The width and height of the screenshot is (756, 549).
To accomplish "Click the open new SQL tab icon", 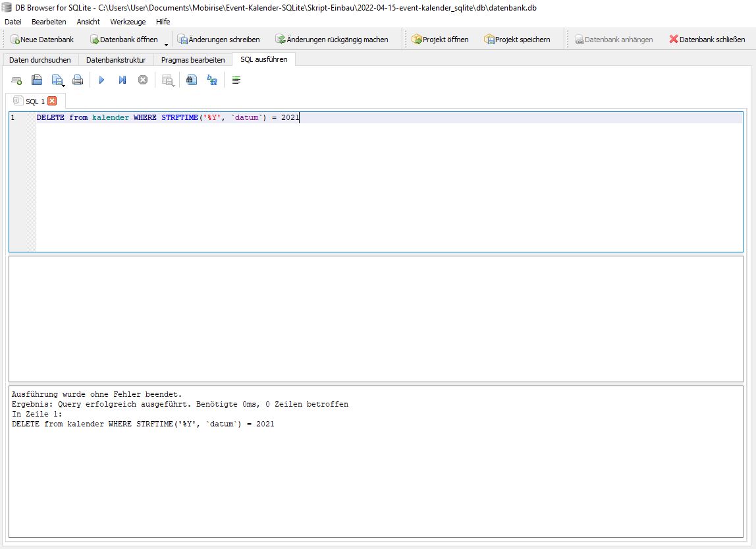I will click(x=16, y=80).
